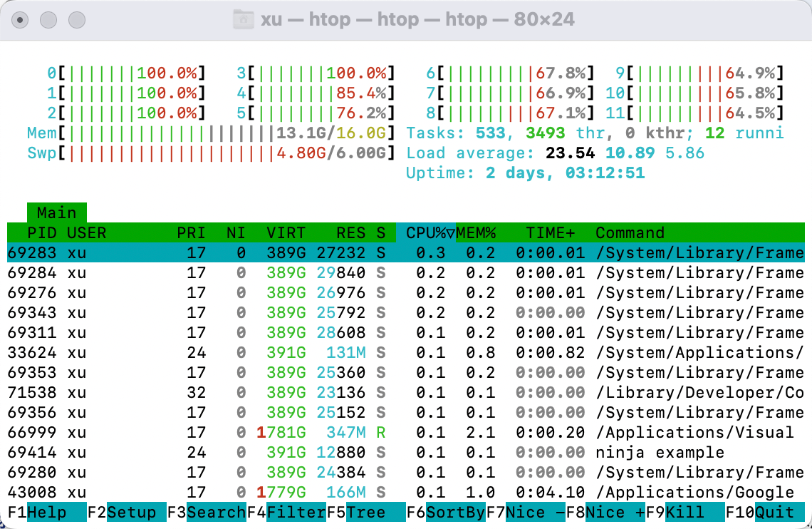Select the process row with PID 69343

click(406, 312)
